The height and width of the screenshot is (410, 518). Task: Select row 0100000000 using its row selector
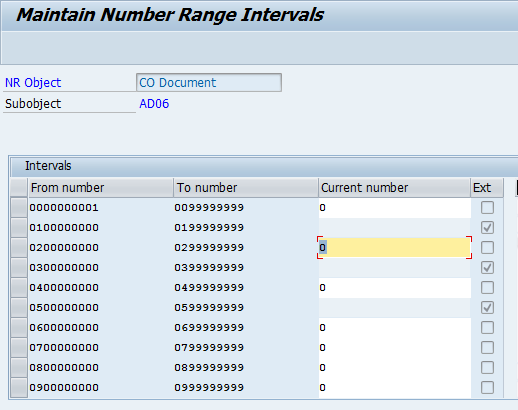tap(19, 228)
